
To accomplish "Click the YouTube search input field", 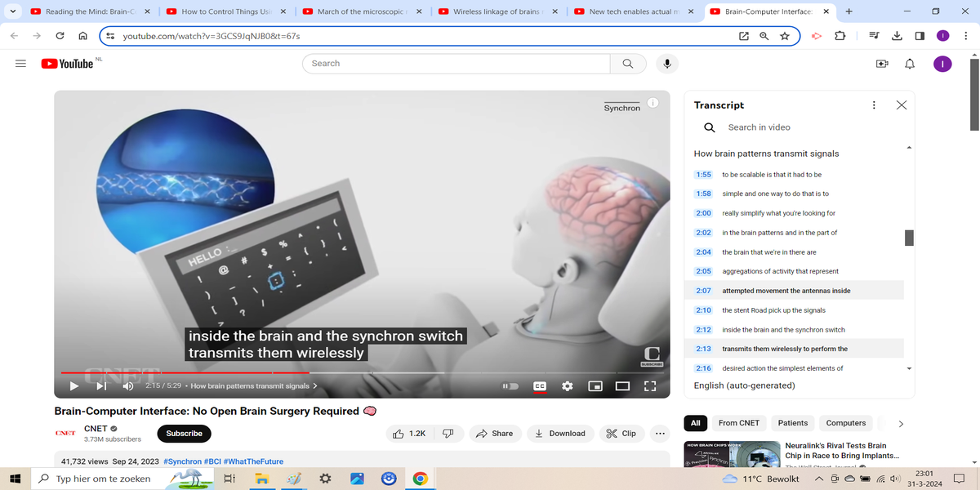I will [456, 64].
